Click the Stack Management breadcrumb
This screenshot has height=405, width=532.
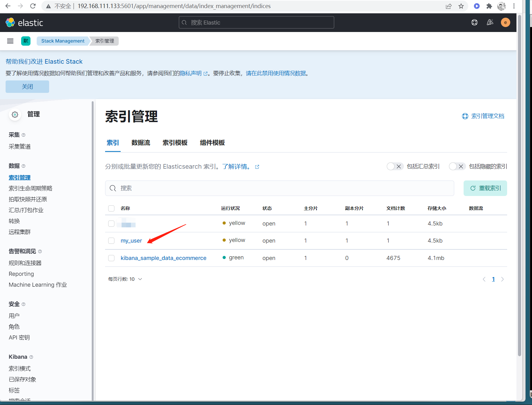[x=63, y=41]
